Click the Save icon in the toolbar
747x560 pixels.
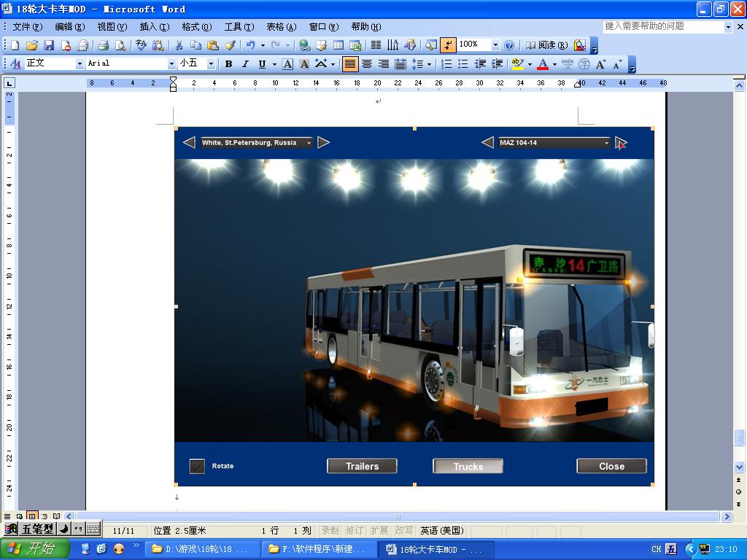pos(48,45)
